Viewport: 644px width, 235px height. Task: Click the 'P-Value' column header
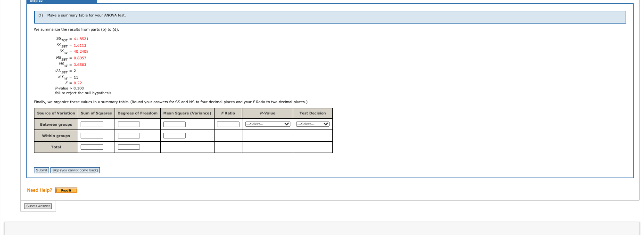[267, 113]
